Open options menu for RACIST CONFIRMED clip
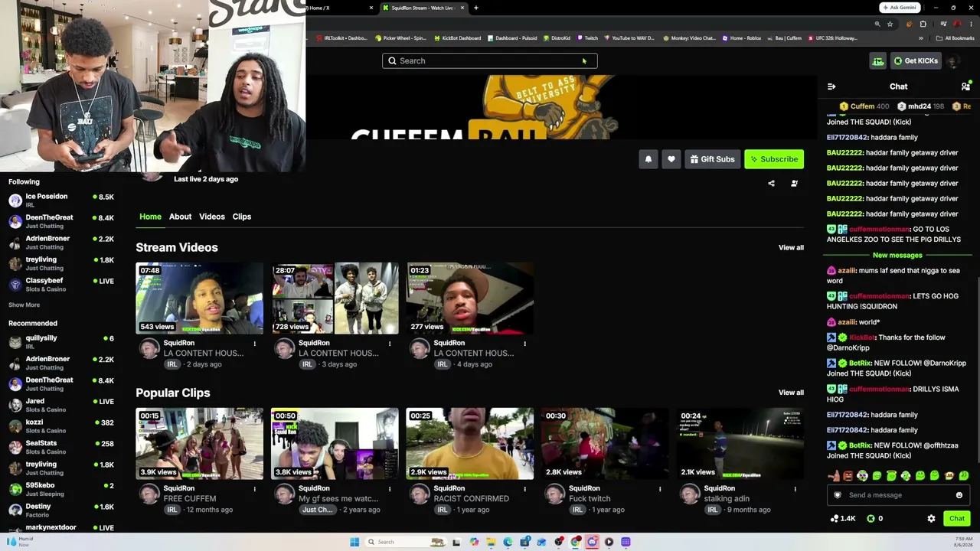The image size is (980, 551). click(524, 489)
